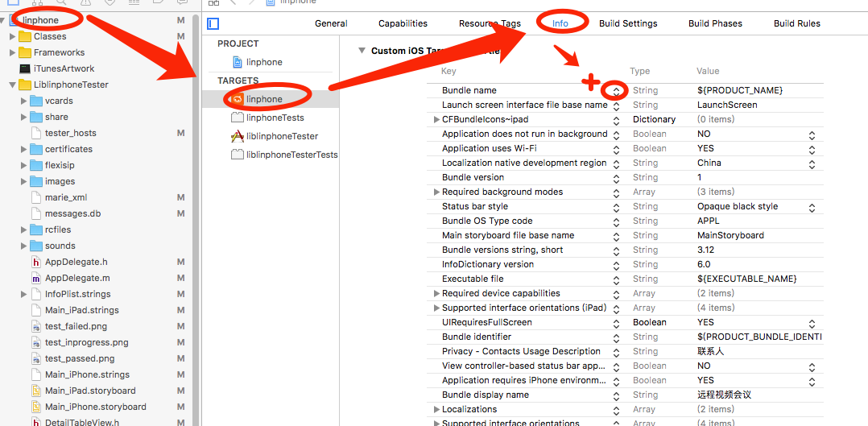
Task: Open the Opaque black style value popup
Action: pos(812,208)
